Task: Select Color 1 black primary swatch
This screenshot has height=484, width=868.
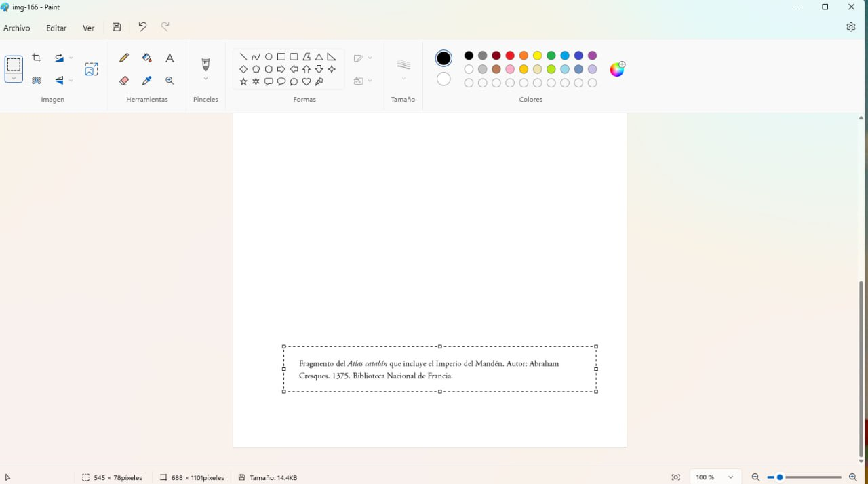Action: tap(443, 58)
